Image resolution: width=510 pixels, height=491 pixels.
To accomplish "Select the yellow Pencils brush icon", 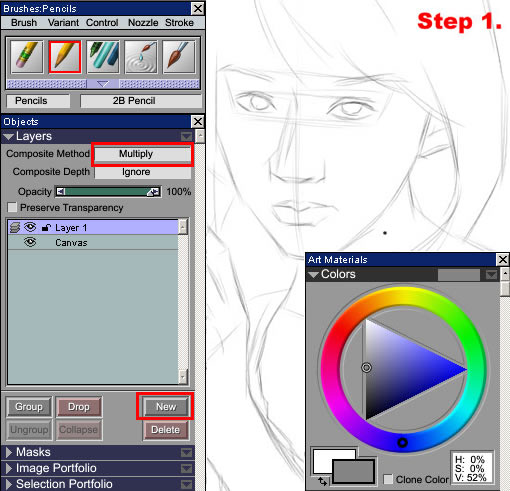I will pos(65,57).
